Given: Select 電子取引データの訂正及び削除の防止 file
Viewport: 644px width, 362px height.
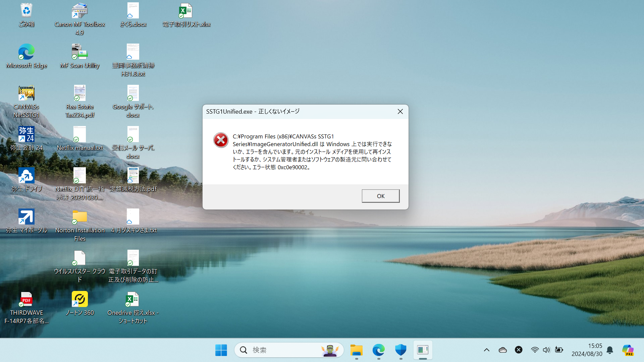Looking at the screenshot, I should 133,266.
